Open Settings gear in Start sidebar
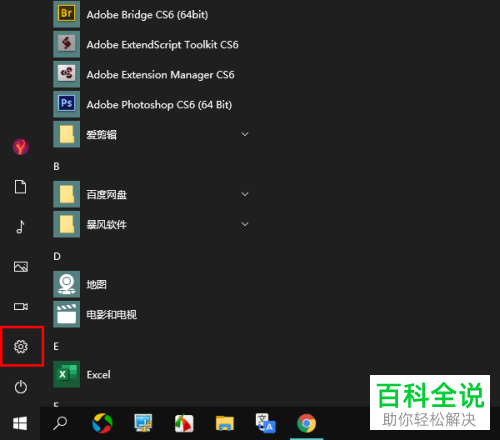The width and height of the screenshot is (500, 440). click(x=21, y=347)
